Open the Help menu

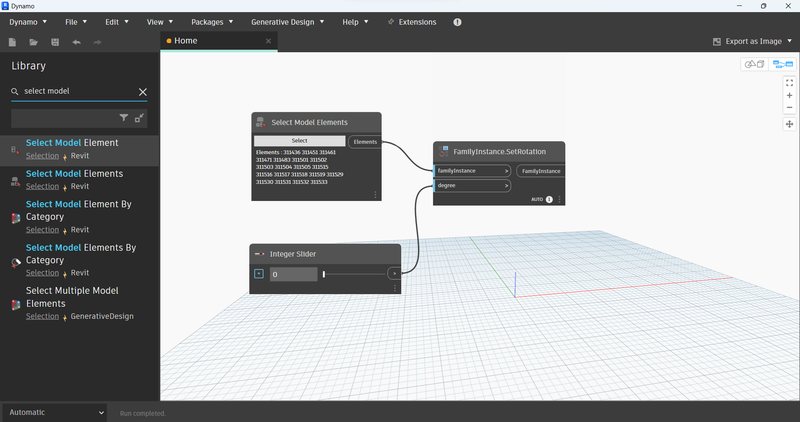[x=355, y=22]
